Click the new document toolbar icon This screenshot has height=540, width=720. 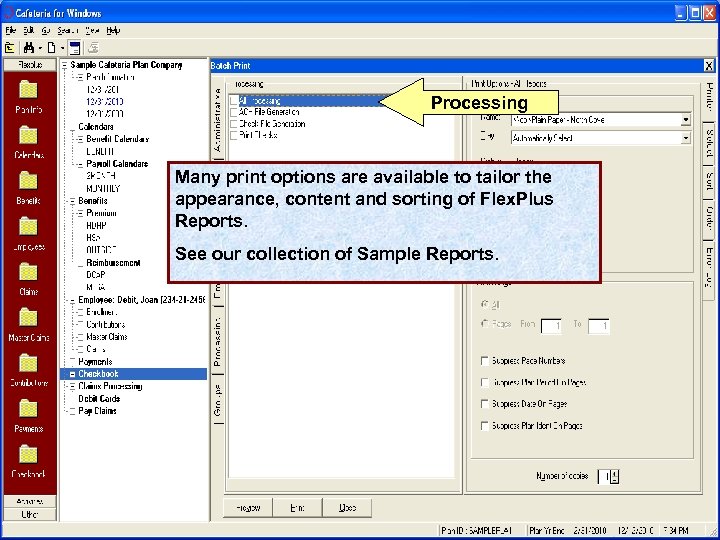(x=51, y=47)
